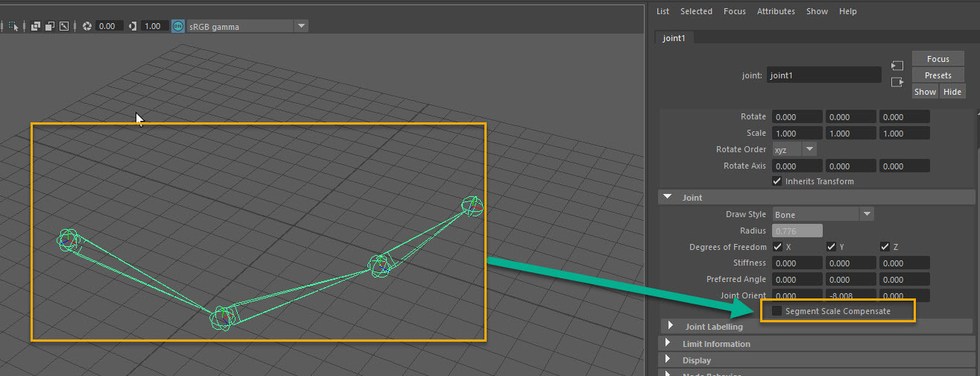Click the image plane icon in viewport toolbar
The image size is (980, 376).
click(64, 26)
